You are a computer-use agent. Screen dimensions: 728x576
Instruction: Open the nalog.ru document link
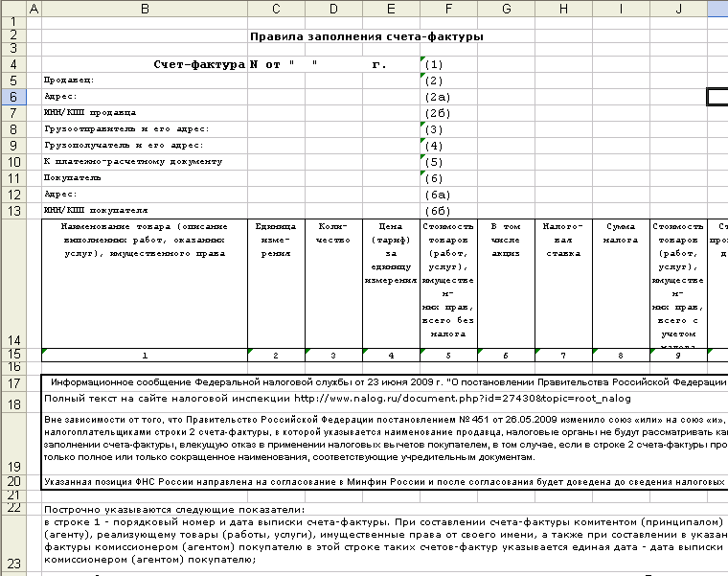point(463,399)
